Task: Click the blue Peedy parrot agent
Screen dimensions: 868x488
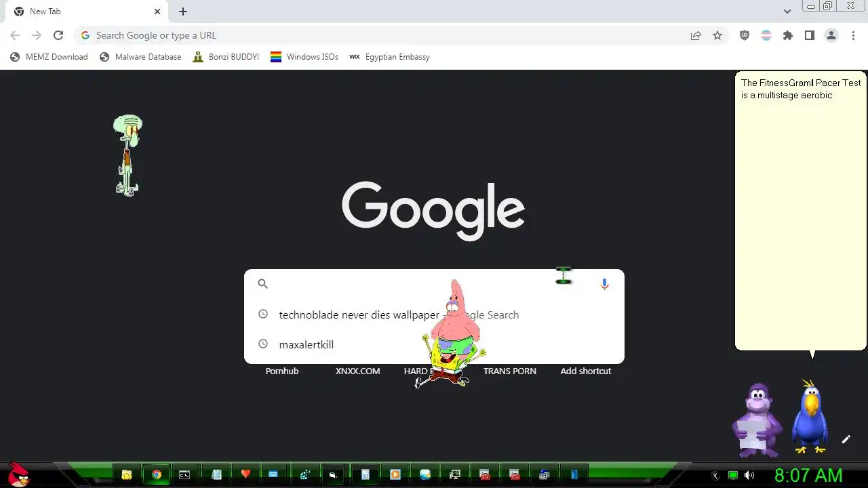Action: point(810,417)
